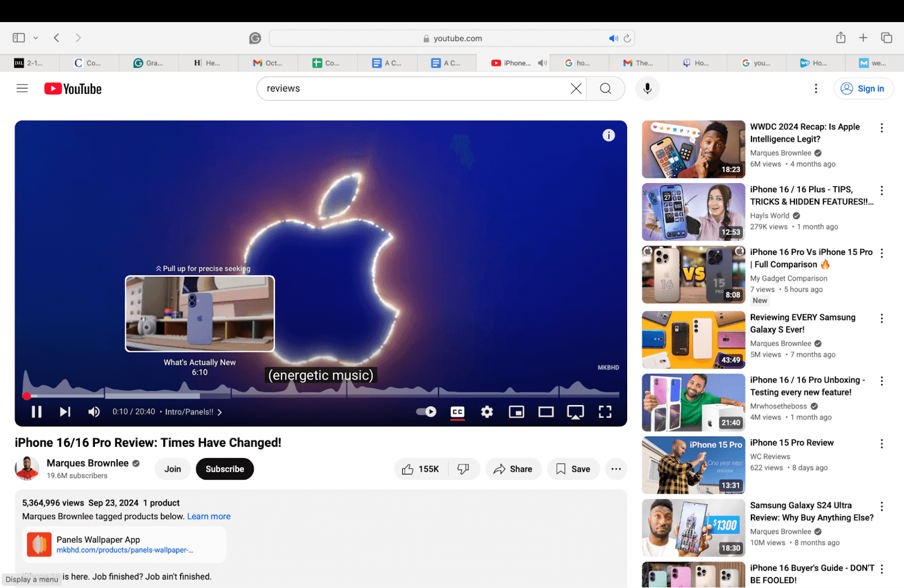Skip to the next video

click(x=66, y=412)
